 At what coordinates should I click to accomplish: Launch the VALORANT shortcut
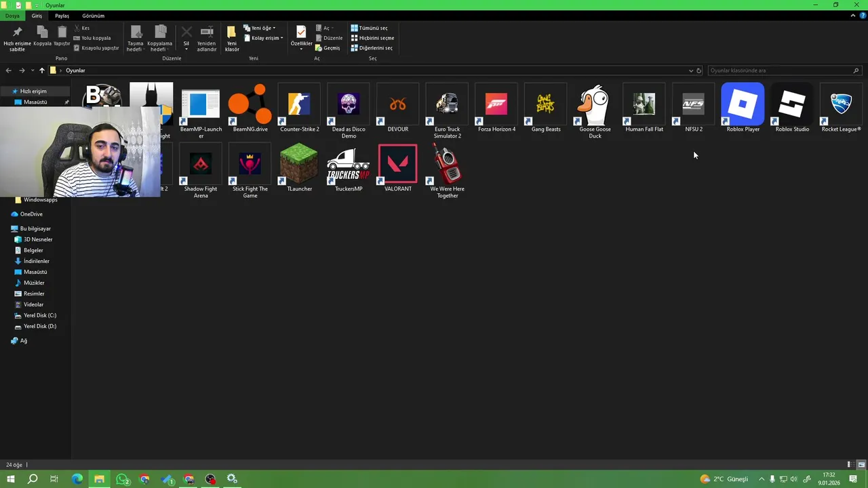tap(398, 168)
